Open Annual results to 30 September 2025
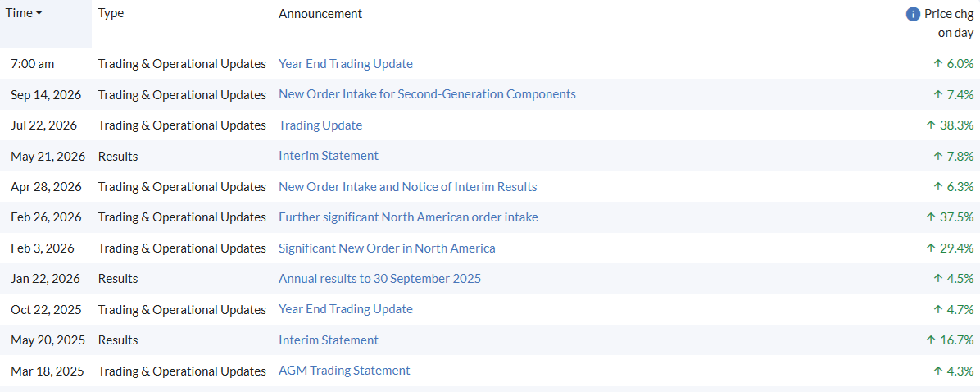980x392 pixels. click(380, 279)
